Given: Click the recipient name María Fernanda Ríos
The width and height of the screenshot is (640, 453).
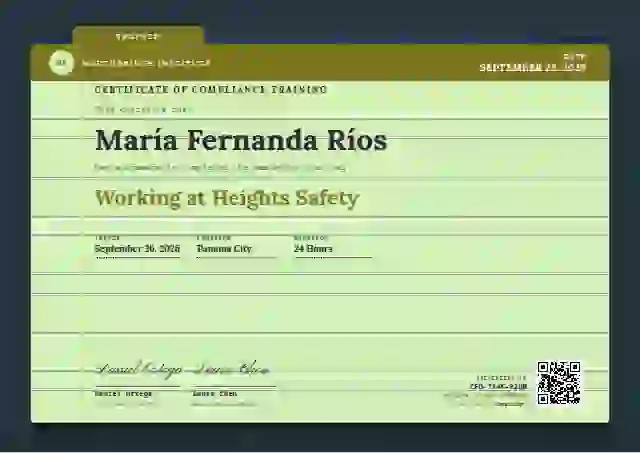Looking at the screenshot, I should pos(241,140).
